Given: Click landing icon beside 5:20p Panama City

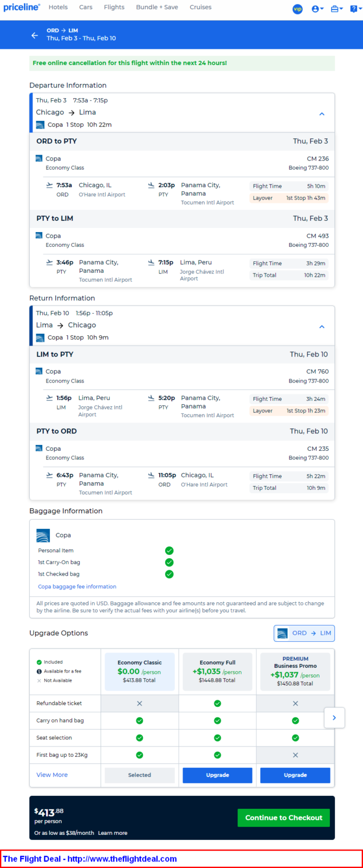Looking at the screenshot, I should pos(151,398).
